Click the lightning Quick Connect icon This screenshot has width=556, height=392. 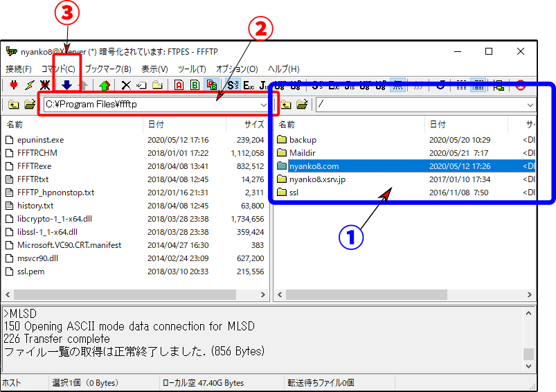pyautogui.click(x=30, y=85)
